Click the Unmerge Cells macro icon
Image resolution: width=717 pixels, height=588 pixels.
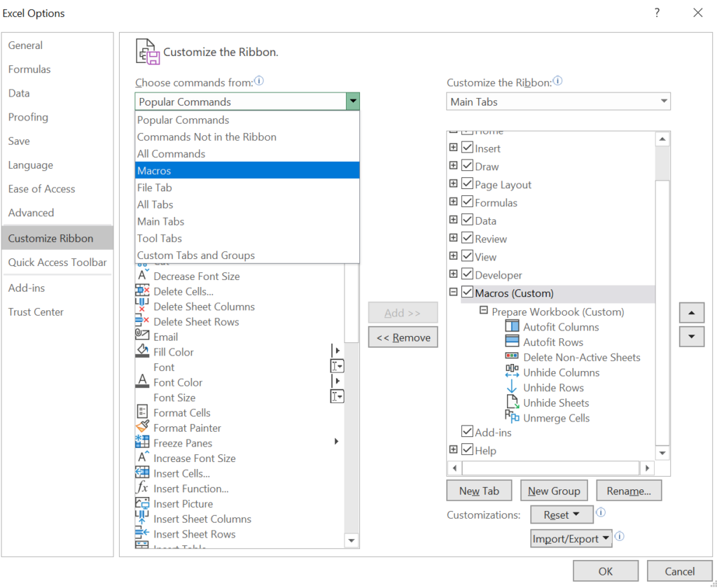click(512, 416)
